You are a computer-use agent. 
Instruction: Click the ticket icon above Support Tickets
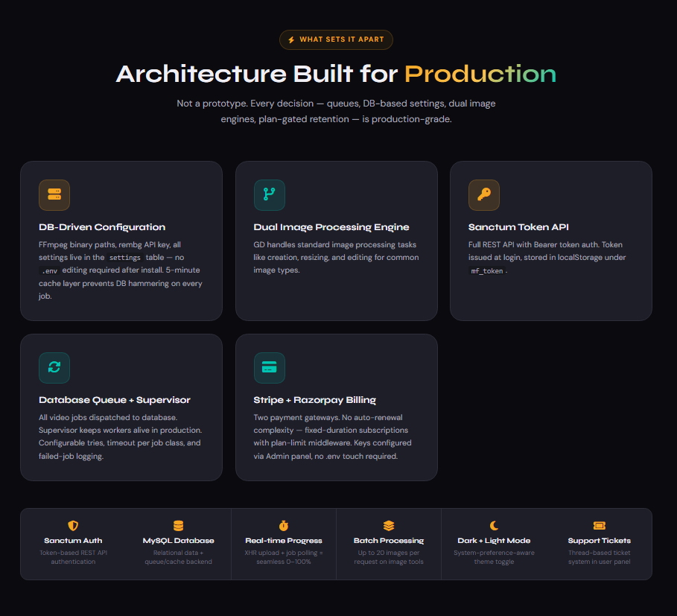pyautogui.click(x=599, y=525)
